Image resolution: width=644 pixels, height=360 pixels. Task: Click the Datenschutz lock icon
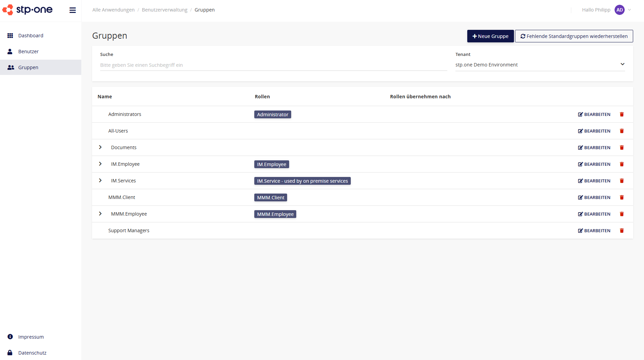coord(10,353)
